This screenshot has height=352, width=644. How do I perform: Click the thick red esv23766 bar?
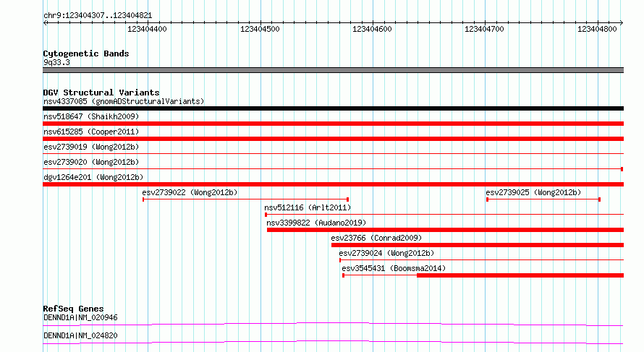[x=478, y=245]
